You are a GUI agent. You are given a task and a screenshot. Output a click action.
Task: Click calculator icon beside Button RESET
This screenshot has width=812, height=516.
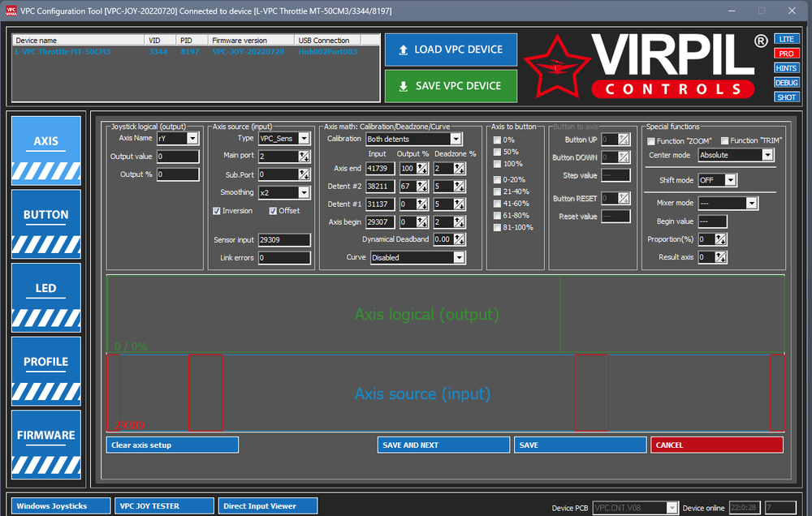coord(624,198)
